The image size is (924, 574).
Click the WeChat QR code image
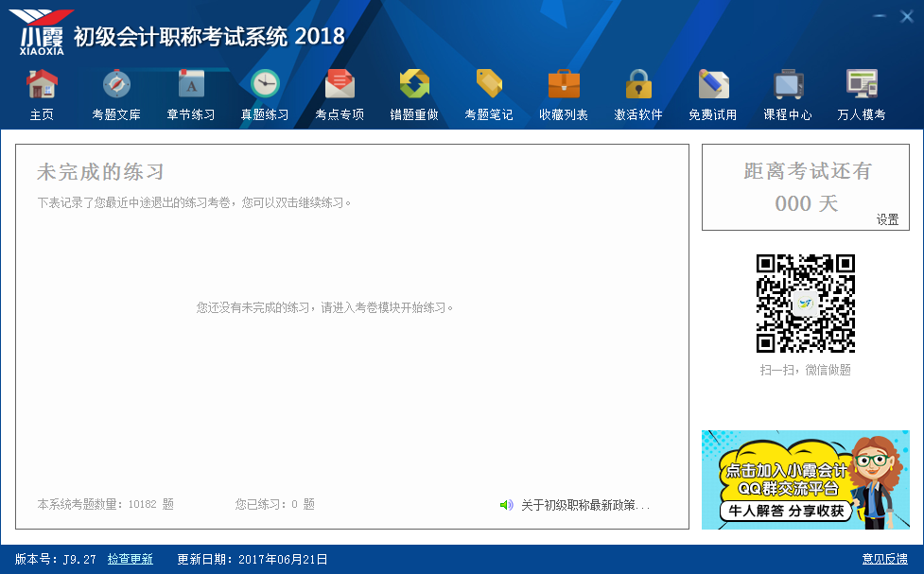pyautogui.click(x=805, y=304)
